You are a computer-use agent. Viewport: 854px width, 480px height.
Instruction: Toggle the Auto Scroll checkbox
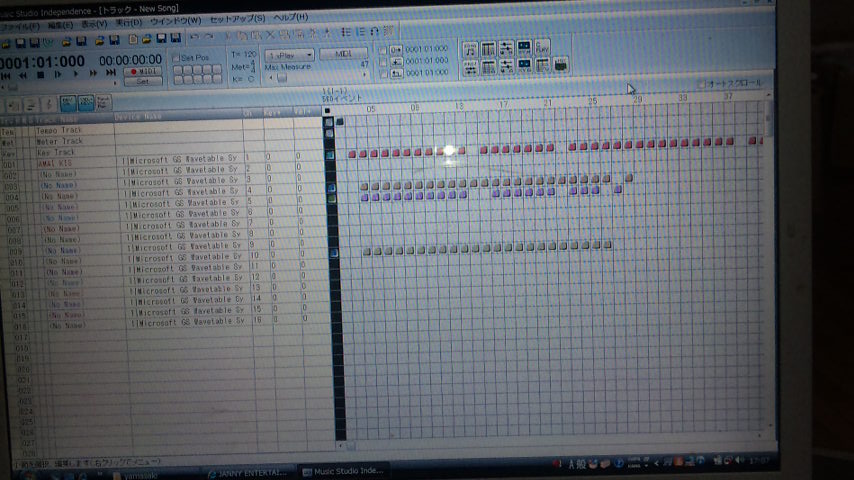pos(699,83)
